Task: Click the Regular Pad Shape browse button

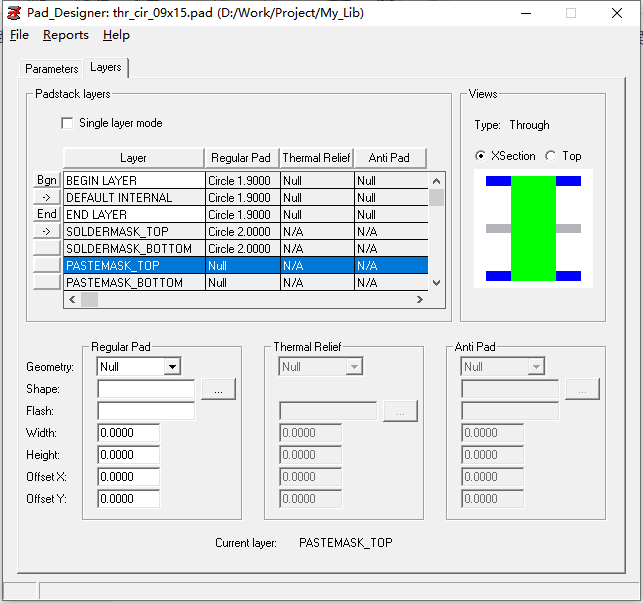Action: tap(219, 389)
